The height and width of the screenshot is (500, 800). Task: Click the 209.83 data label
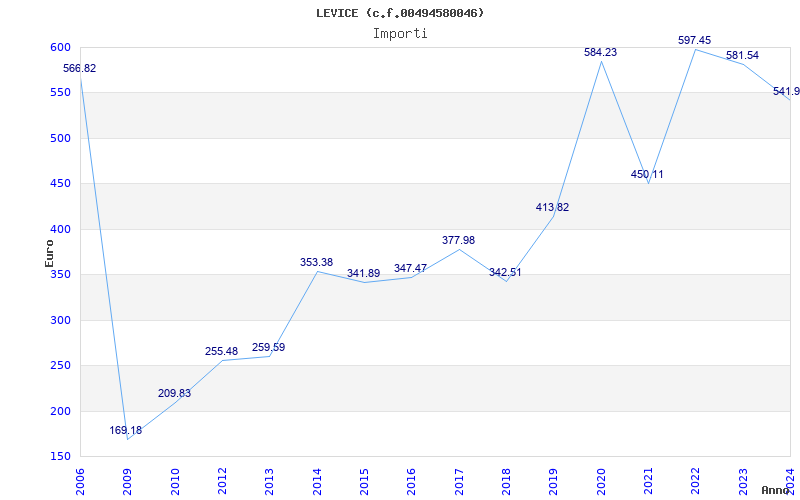pyautogui.click(x=174, y=393)
